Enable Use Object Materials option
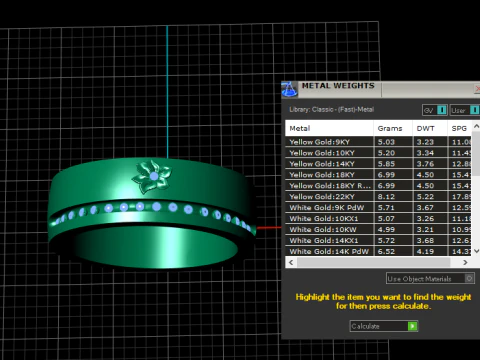Viewport: 480px width, 360px height. [x=430, y=279]
